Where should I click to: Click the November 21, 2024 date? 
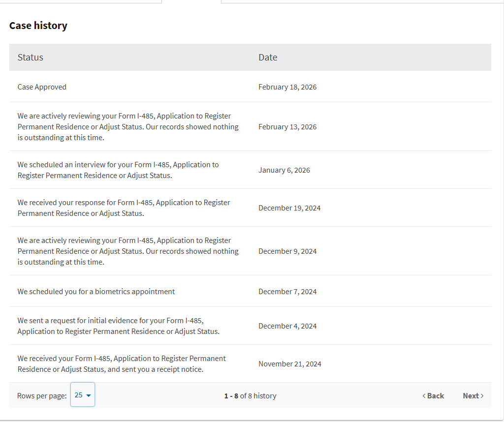click(290, 364)
